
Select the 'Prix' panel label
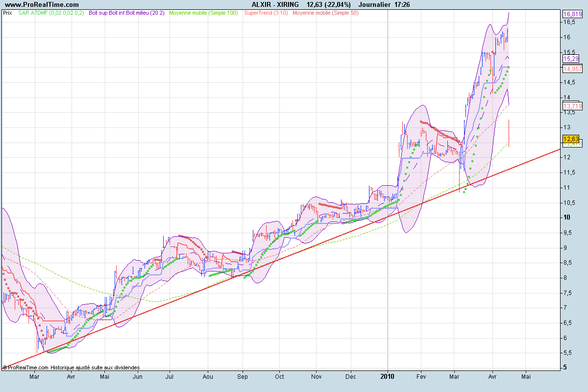7,13
